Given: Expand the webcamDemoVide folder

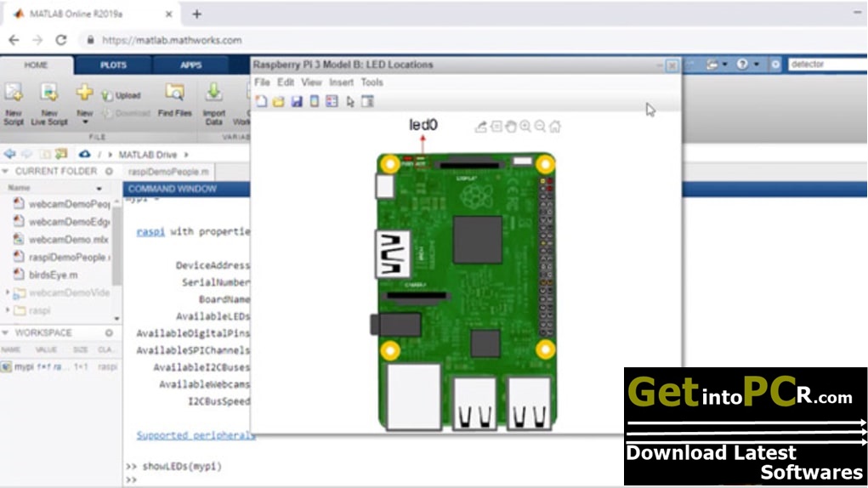Looking at the screenshot, I should [8, 292].
